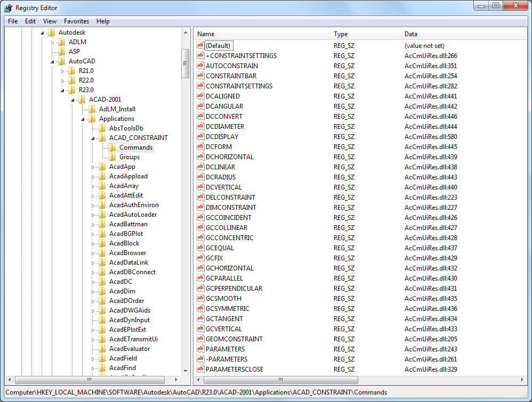
Task: Collapse the ACAD_CONSTRAINT key
Action: (x=93, y=138)
